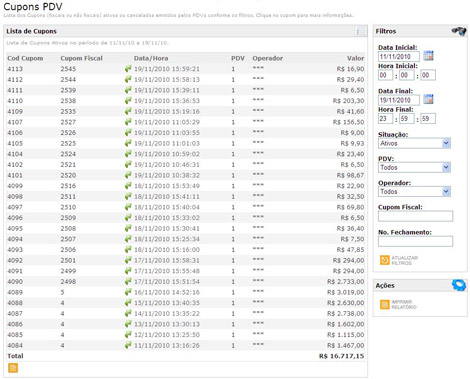Click the Hora Final seconds field

(x=428, y=118)
